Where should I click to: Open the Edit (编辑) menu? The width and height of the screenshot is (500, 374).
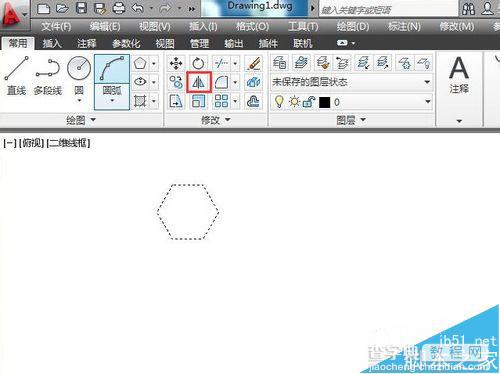pos(105,26)
